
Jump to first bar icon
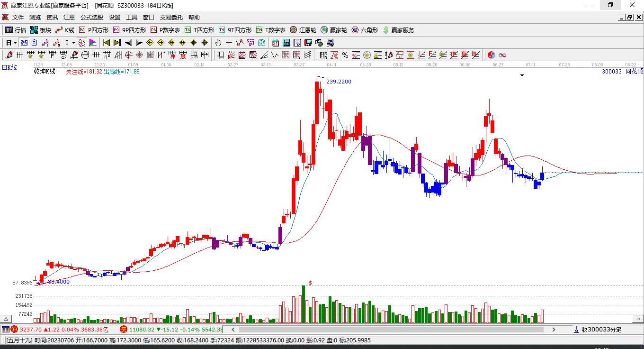107,43
